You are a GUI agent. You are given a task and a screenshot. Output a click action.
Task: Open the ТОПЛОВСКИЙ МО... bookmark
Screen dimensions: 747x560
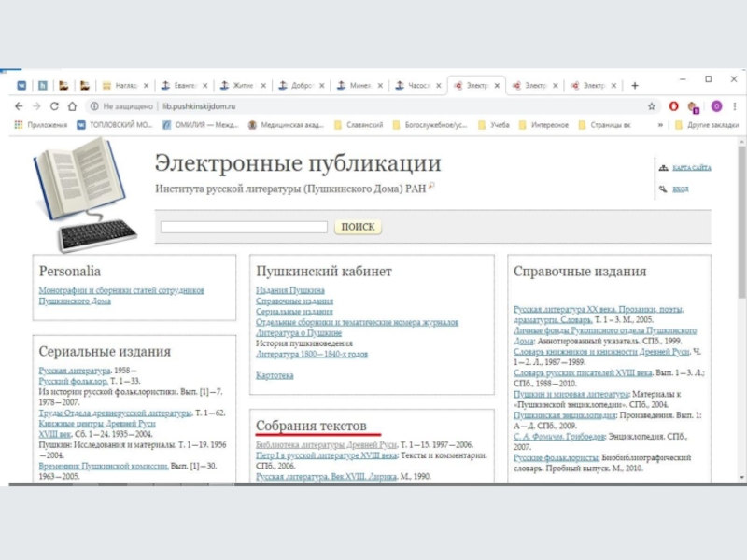pyautogui.click(x=115, y=125)
